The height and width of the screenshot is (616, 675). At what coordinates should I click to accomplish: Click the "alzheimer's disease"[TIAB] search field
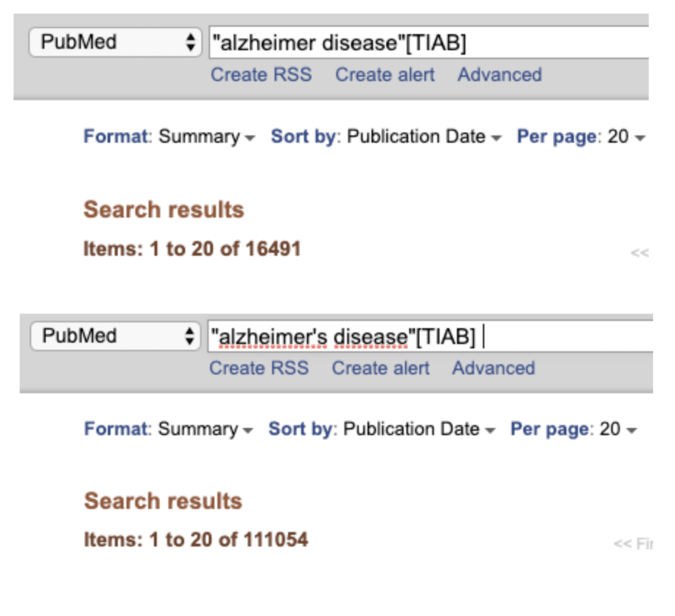point(430,336)
